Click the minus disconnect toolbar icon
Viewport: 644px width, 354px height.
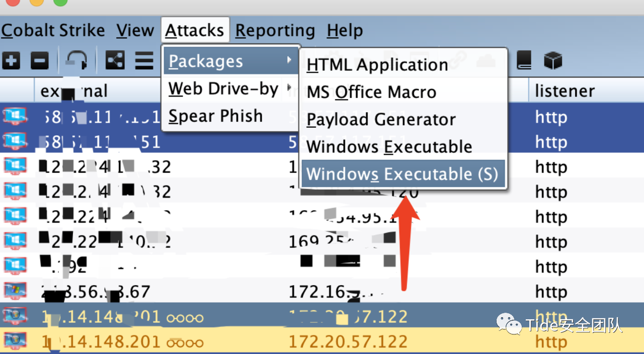40,61
